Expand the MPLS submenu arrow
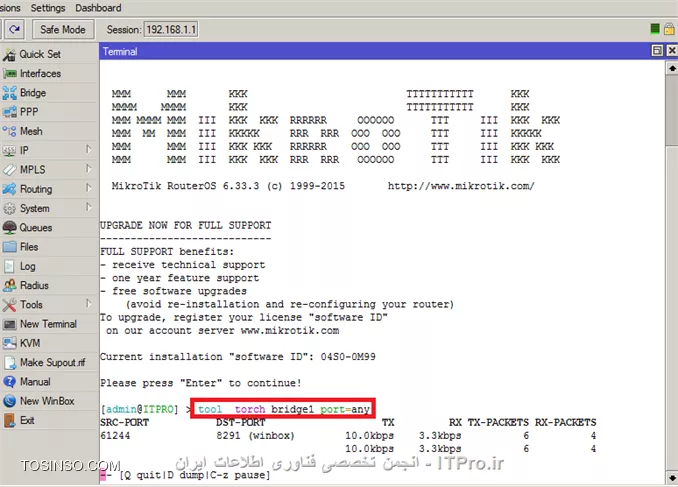 (89, 169)
